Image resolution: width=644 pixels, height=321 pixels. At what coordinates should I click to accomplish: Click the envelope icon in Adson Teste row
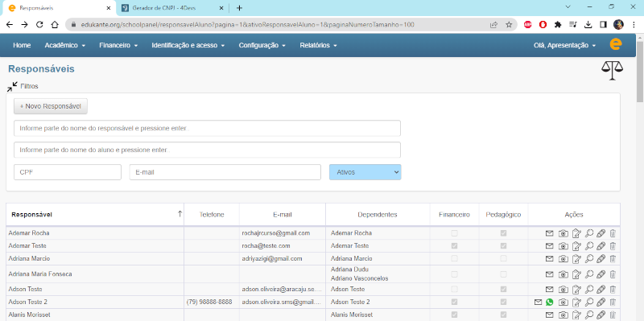click(549, 290)
